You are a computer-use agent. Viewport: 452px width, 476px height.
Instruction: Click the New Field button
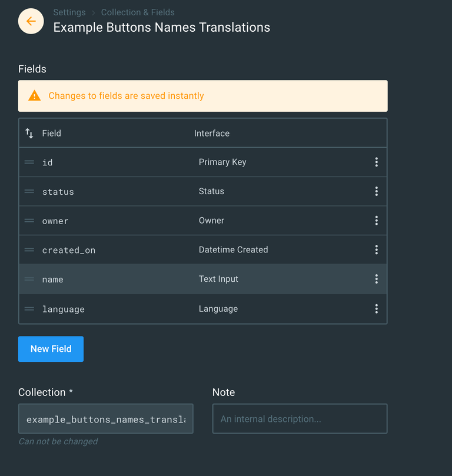pyautogui.click(x=51, y=349)
